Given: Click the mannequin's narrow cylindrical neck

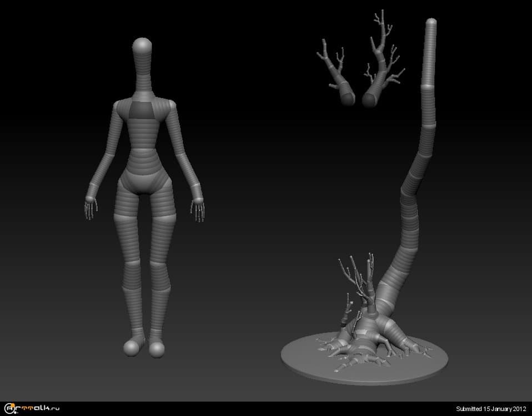Looking at the screenshot, I should 143,72.
